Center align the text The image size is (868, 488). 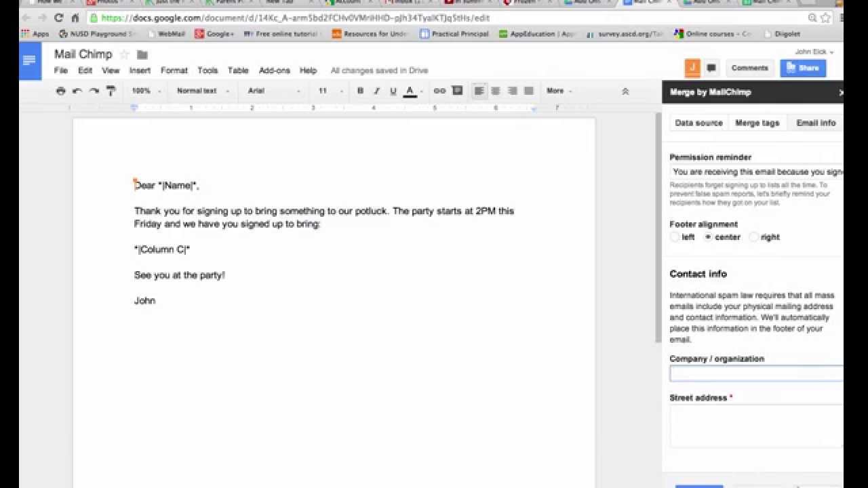(x=496, y=91)
